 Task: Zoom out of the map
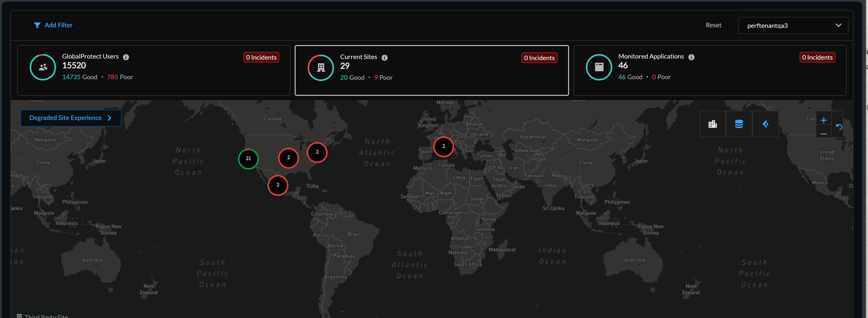824,134
